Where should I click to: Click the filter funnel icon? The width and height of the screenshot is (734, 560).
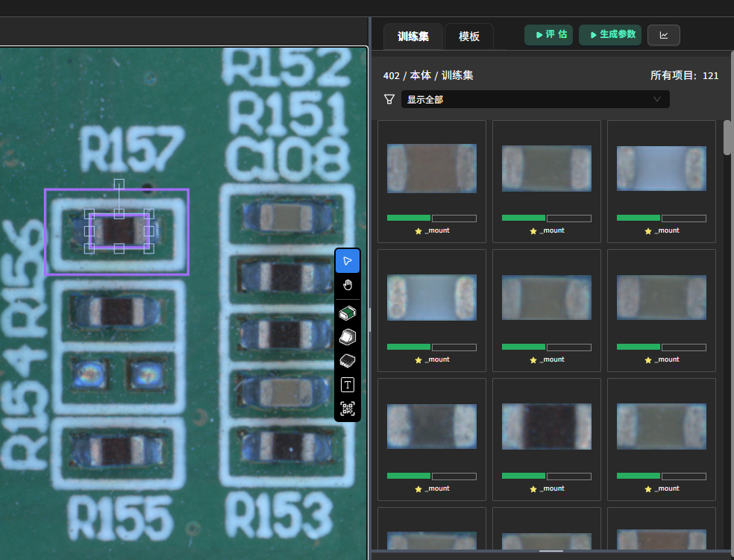[389, 99]
